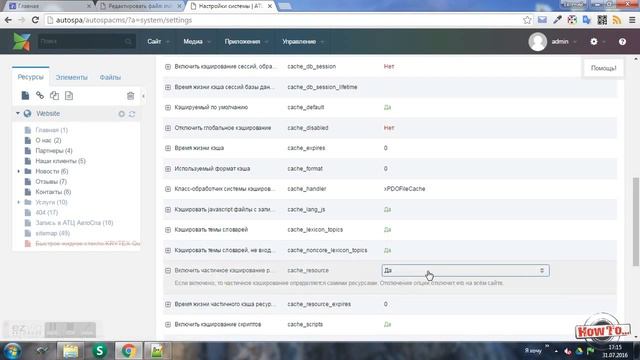Create new static resource icon
The width and height of the screenshot is (640, 360).
69,96
